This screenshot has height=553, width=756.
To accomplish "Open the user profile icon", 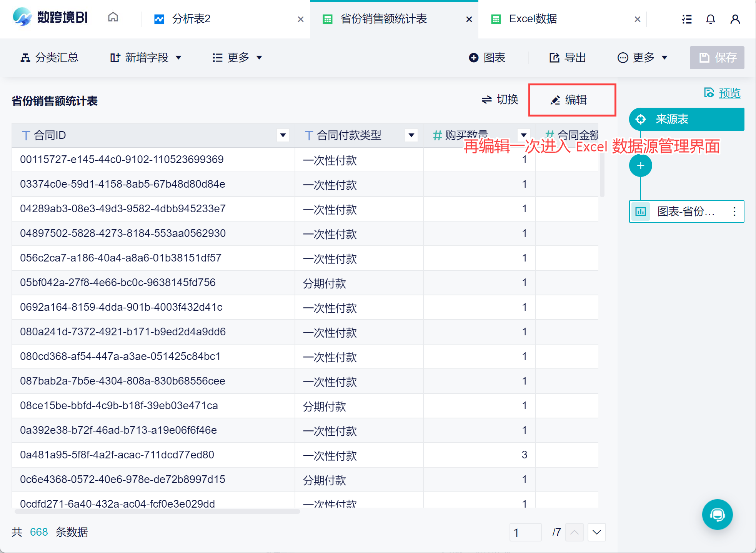I will coord(735,19).
